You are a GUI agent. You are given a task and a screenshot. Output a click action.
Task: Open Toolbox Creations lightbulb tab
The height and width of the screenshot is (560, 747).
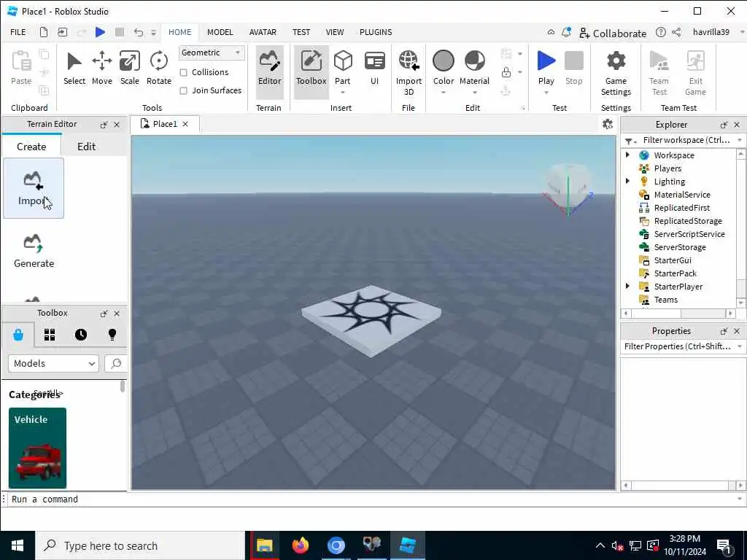[x=112, y=335]
